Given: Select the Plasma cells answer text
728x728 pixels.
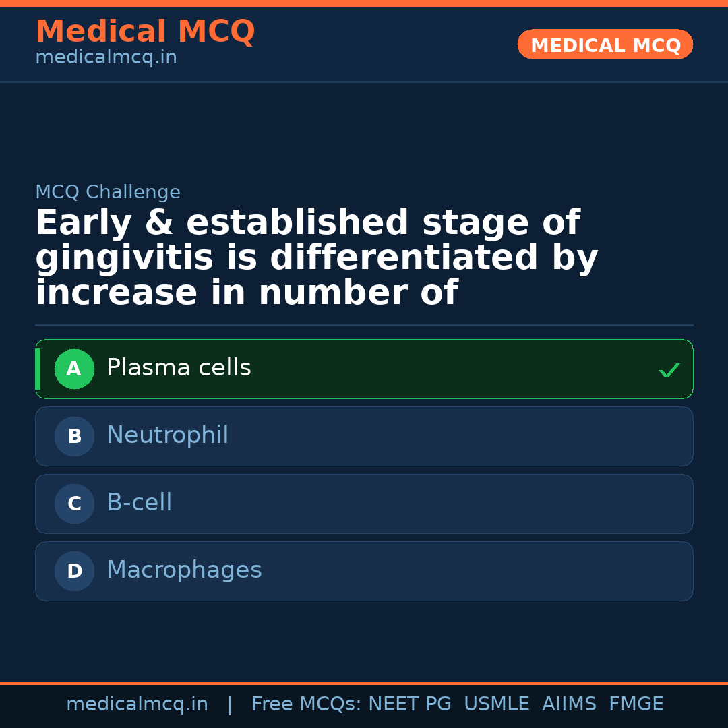Looking at the screenshot, I should (179, 368).
